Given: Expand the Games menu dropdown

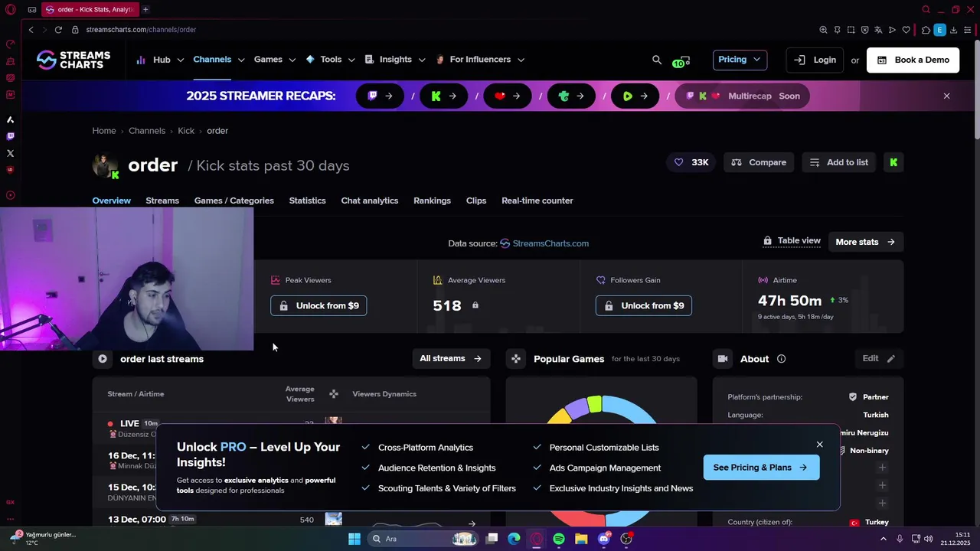Looking at the screenshot, I should [275, 60].
